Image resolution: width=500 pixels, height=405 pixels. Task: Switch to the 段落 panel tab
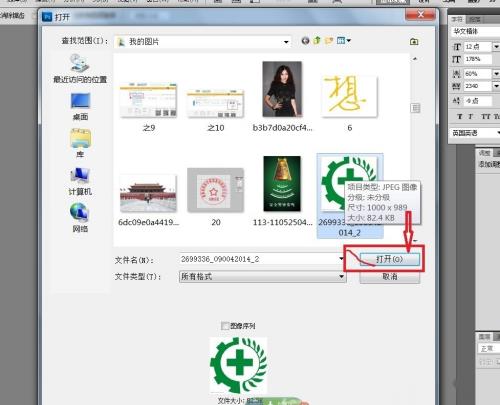[x=475, y=19]
